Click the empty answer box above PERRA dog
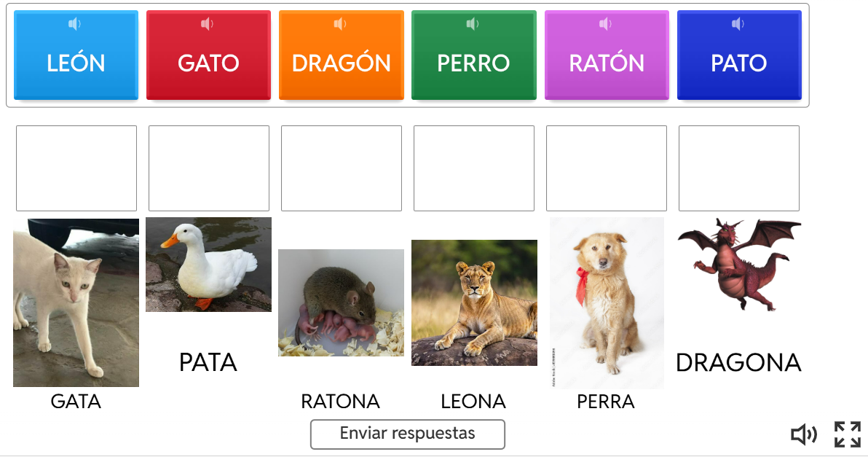The image size is (868, 457). click(607, 168)
